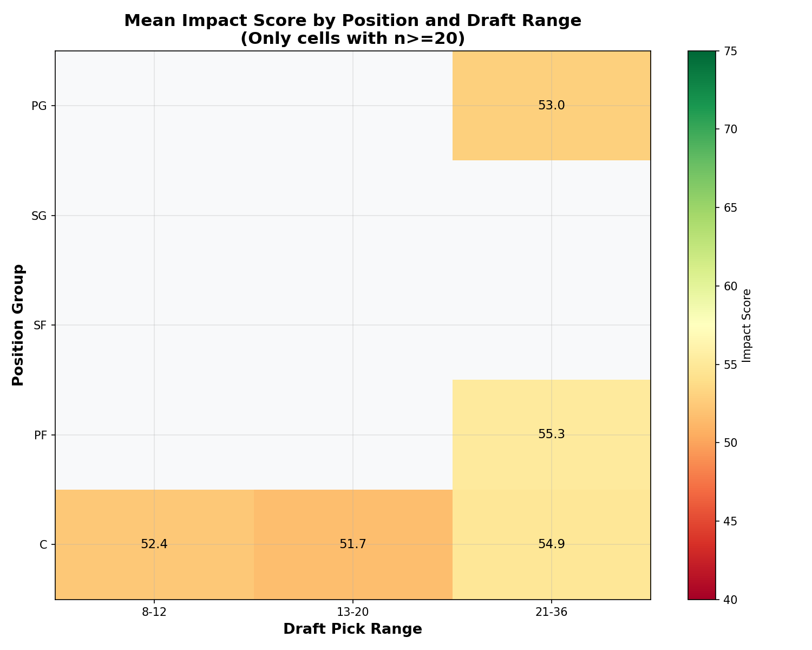Viewport: 812px width, 650px height.
Task: Click the PF position label
Action: [x=40, y=435]
